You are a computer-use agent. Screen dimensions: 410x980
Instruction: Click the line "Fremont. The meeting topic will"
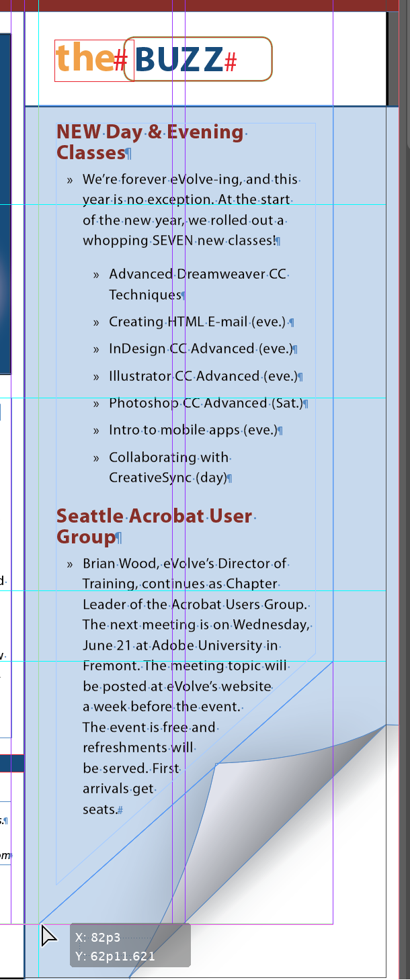185,666
